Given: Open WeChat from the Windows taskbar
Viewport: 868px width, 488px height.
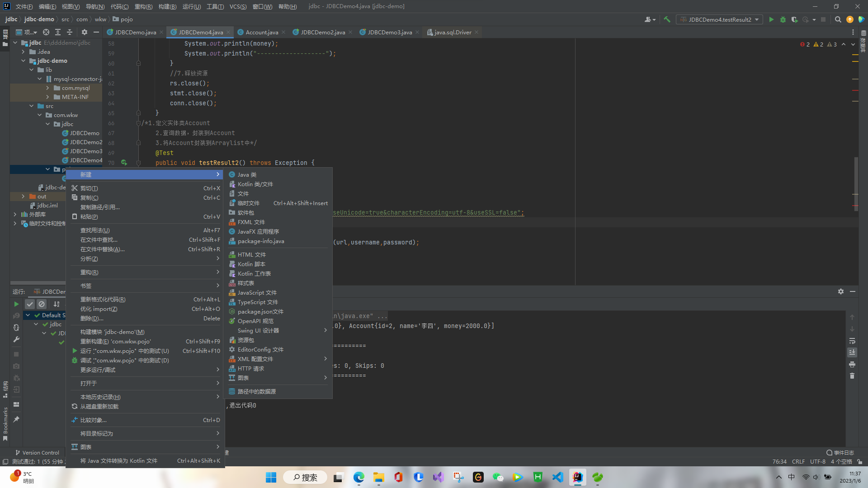Looking at the screenshot, I should (x=498, y=477).
